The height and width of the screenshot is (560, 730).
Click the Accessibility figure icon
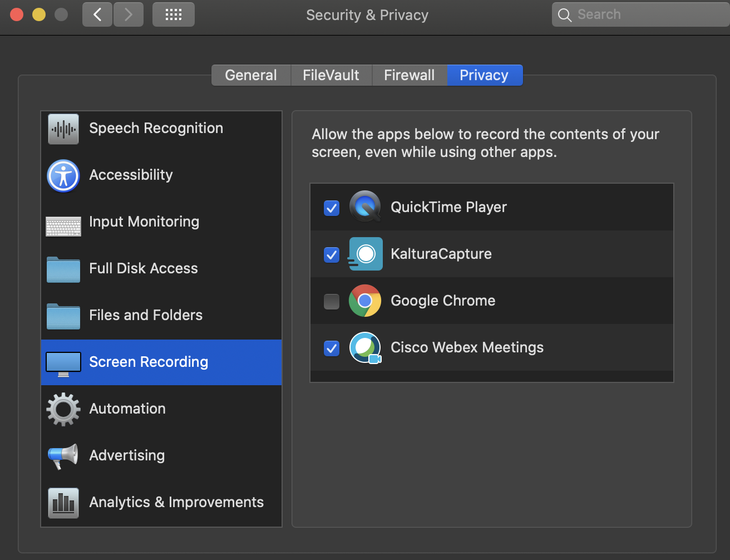point(63,175)
